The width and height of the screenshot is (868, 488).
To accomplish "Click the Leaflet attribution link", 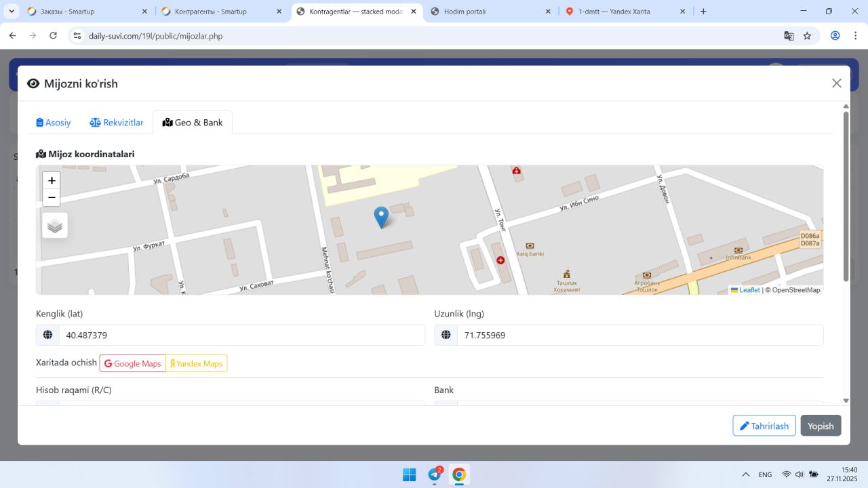I will click(x=749, y=290).
